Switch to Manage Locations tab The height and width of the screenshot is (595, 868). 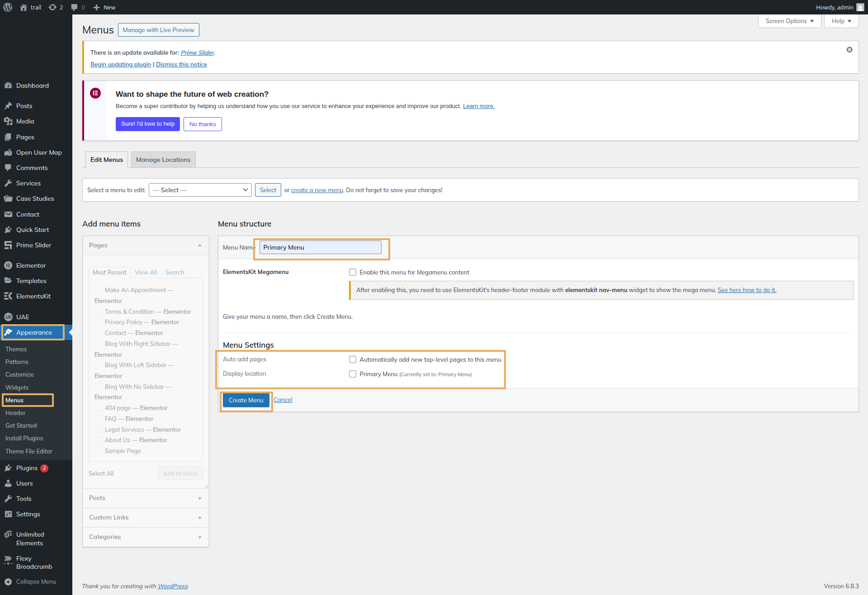(x=163, y=160)
